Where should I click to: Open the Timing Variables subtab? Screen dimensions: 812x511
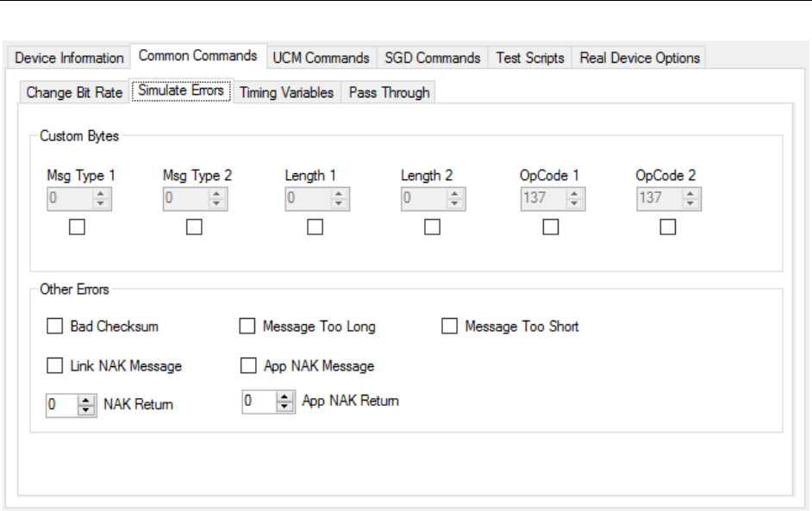pyautogui.click(x=286, y=93)
